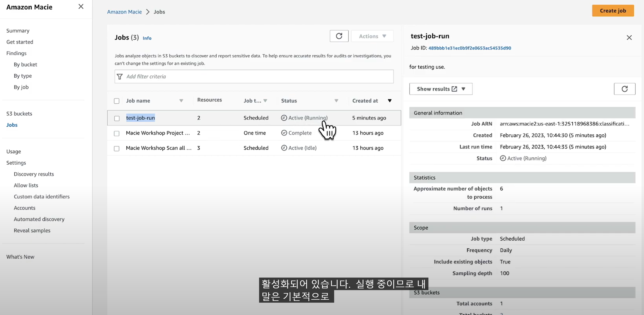Expand the Show results dropdown
The image size is (644, 315).
463,89
